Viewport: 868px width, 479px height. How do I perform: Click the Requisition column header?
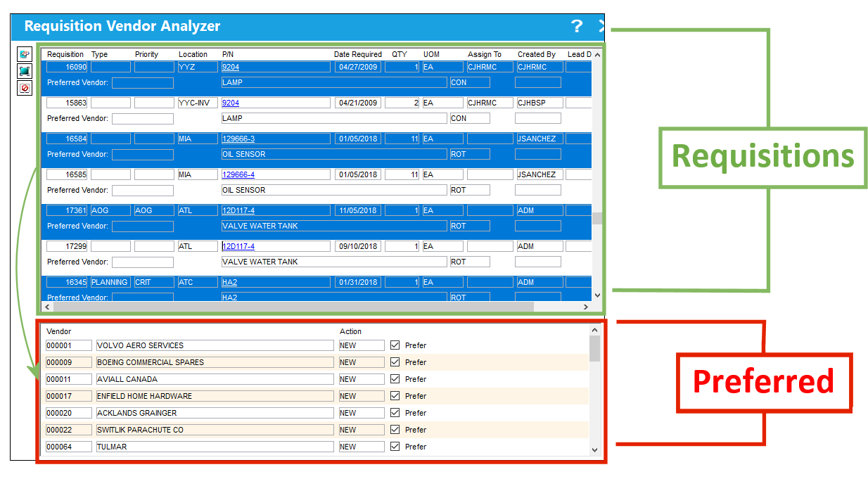(65, 54)
